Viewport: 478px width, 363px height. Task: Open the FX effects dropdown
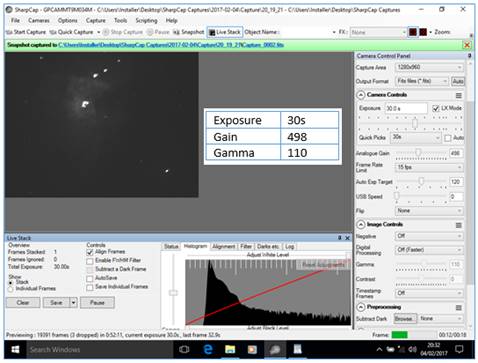click(x=378, y=32)
